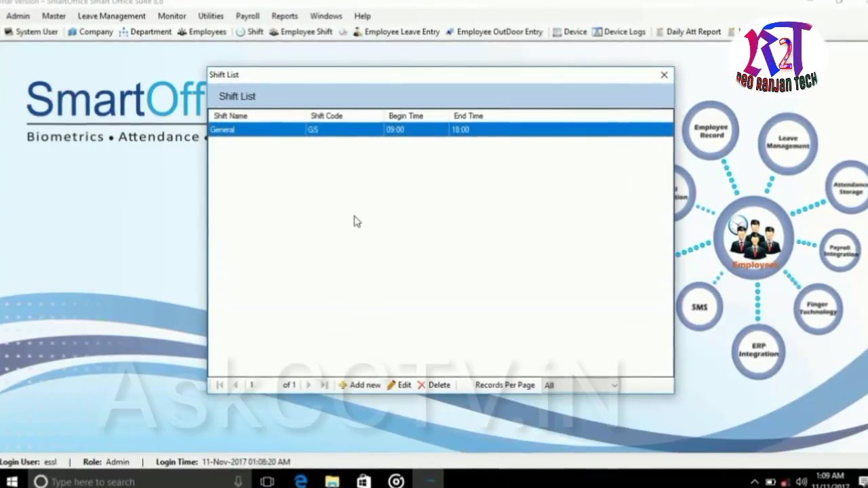The width and height of the screenshot is (868, 488).
Task: Open Employees from toolbar
Action: pos(202,32)
